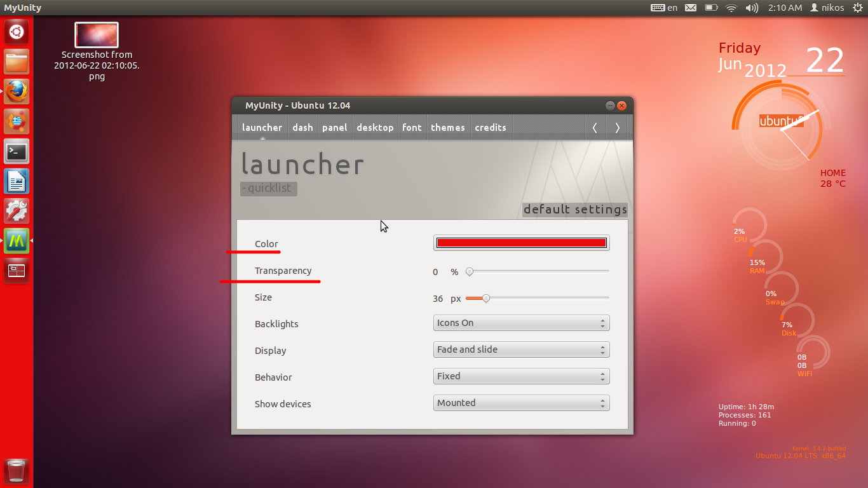This screenshot has width=868, height=488.
Task: Click the Transparency slider handle
Action: tap(470, 271)
